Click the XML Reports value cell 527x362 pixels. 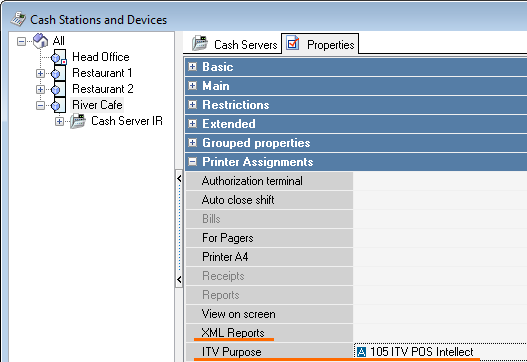tap(440, 333)
